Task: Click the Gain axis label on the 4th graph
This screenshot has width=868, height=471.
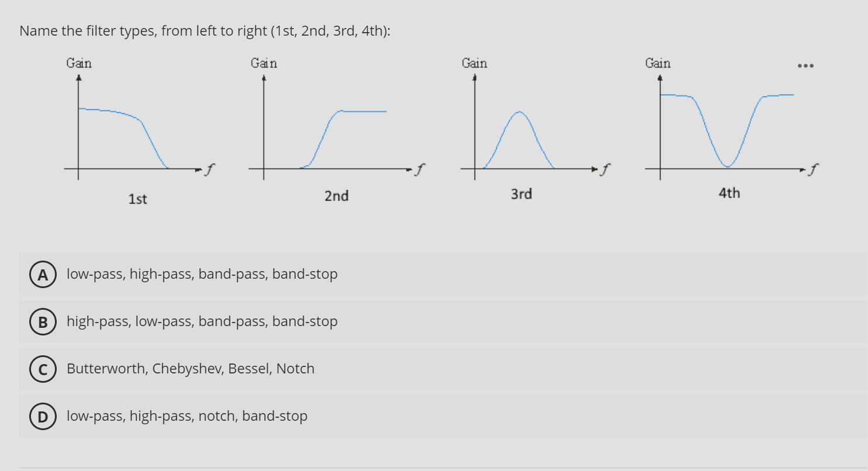Action: (x=657, y=63)
